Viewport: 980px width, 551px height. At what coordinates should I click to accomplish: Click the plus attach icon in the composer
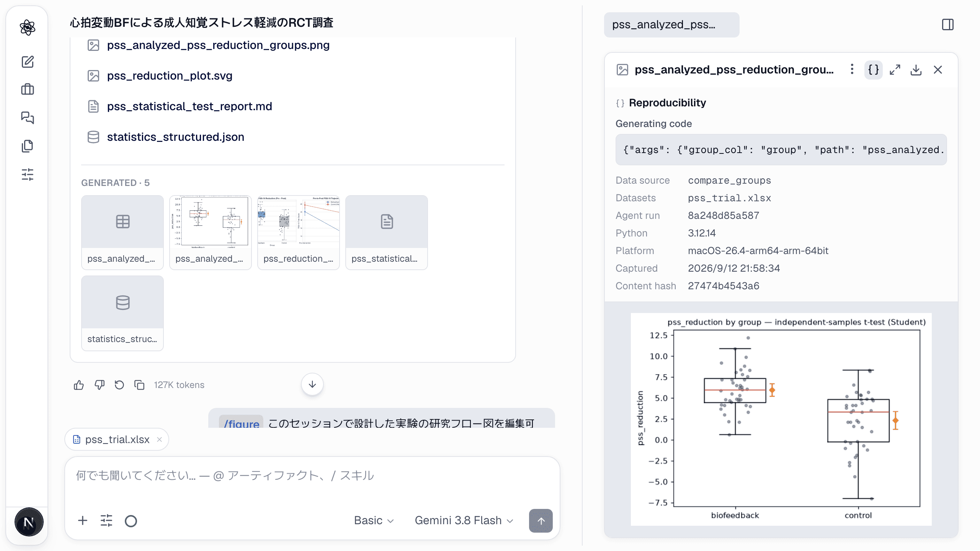pos(83,520)
